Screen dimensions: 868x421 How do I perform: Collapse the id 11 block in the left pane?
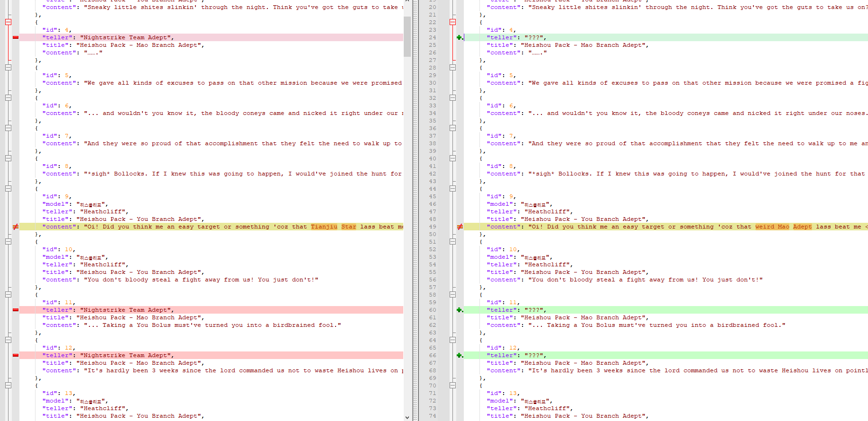point(8,295)
